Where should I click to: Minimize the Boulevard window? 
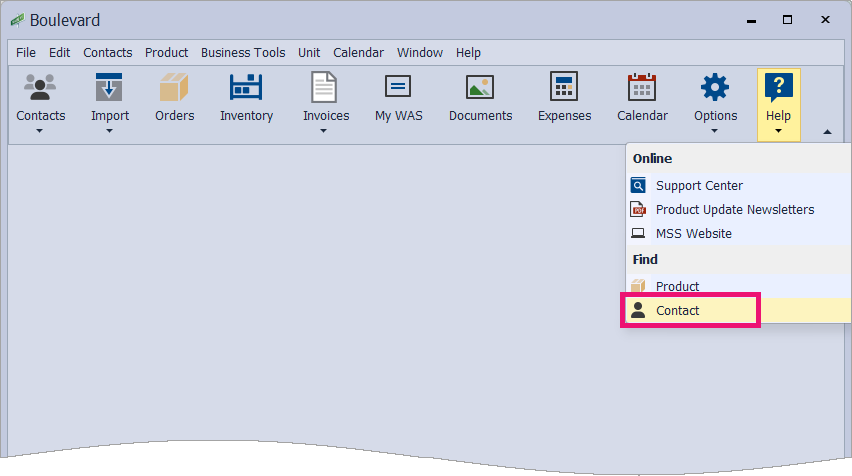751,21
